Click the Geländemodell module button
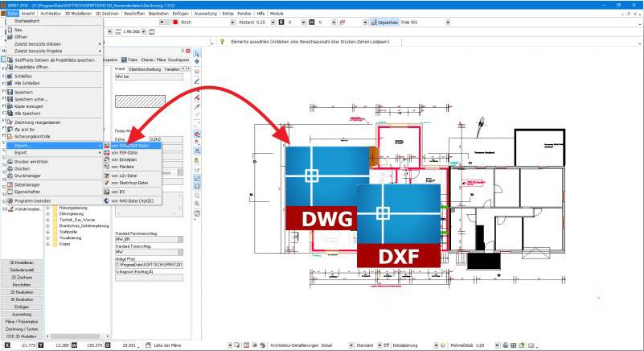 point(22,270)
